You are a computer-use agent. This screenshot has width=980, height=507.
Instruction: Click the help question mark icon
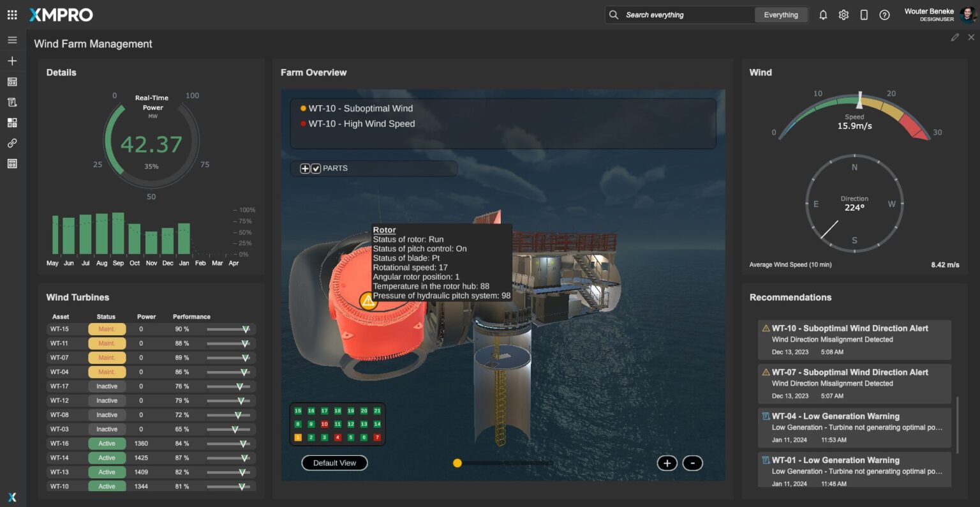pyautogui.click(x=884, y=15)
